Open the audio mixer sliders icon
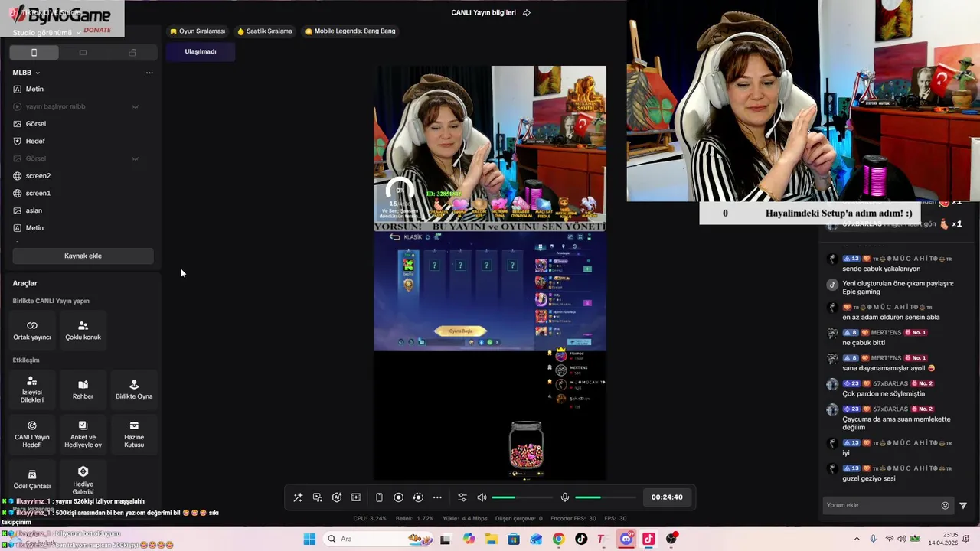The image size is (980, 551). pos(462,497)
